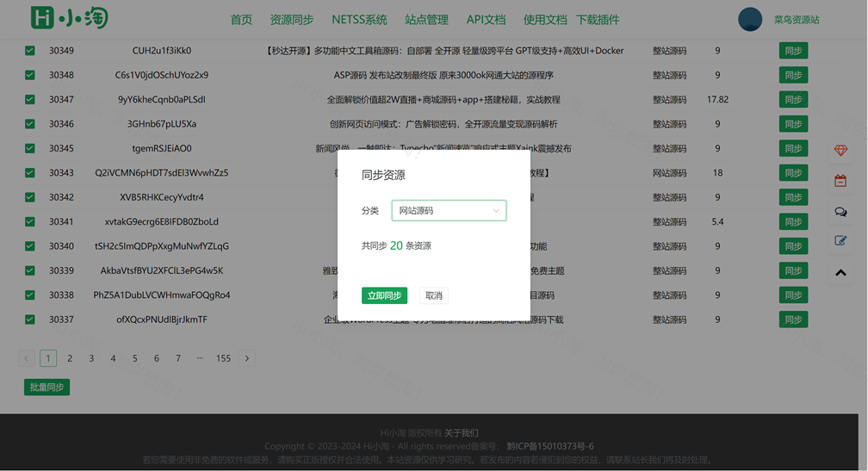Click the ellipsis to jump more pages
Viewport: 868px width, 471px height.
pyautogui.click(x=200, y=358)
